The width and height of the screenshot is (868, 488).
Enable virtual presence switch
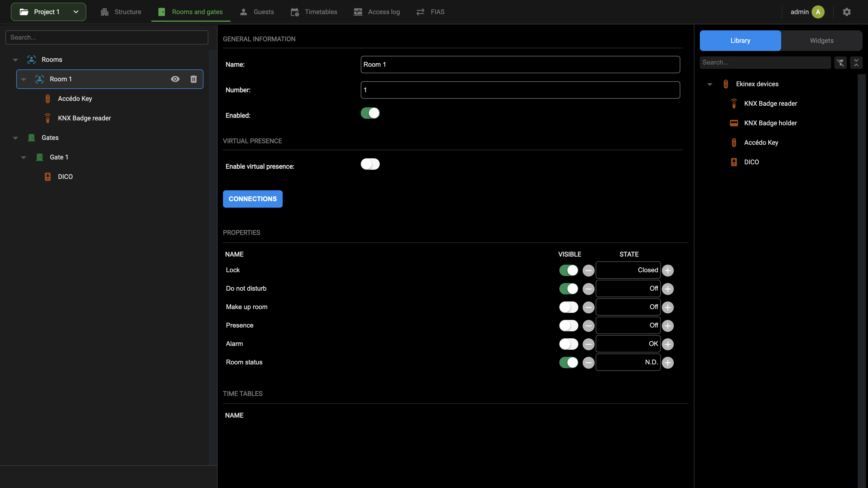[x=370, y=164]
